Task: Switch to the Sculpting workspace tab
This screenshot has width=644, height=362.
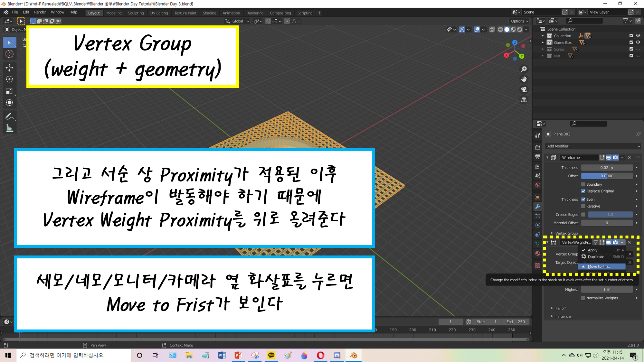Action: (x=136, y=13)
